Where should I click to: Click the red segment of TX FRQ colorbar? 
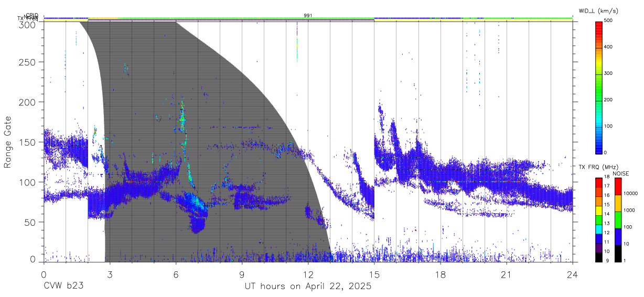click(x=599, y=182)
